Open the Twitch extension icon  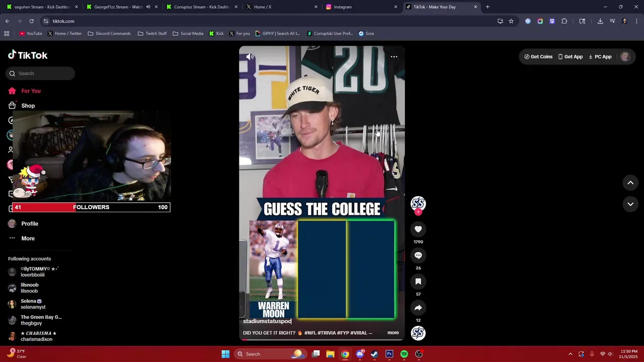pyautogui.click(x=552, y=21)
